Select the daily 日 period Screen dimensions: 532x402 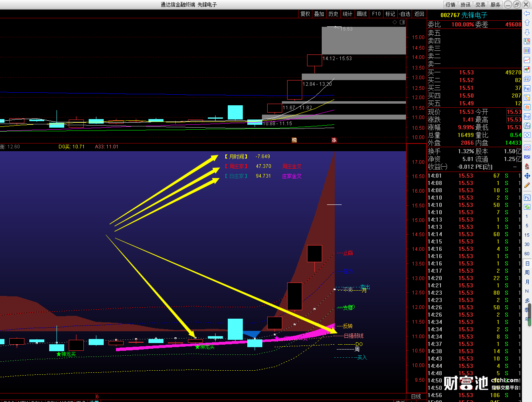click(x=527, y=263)
